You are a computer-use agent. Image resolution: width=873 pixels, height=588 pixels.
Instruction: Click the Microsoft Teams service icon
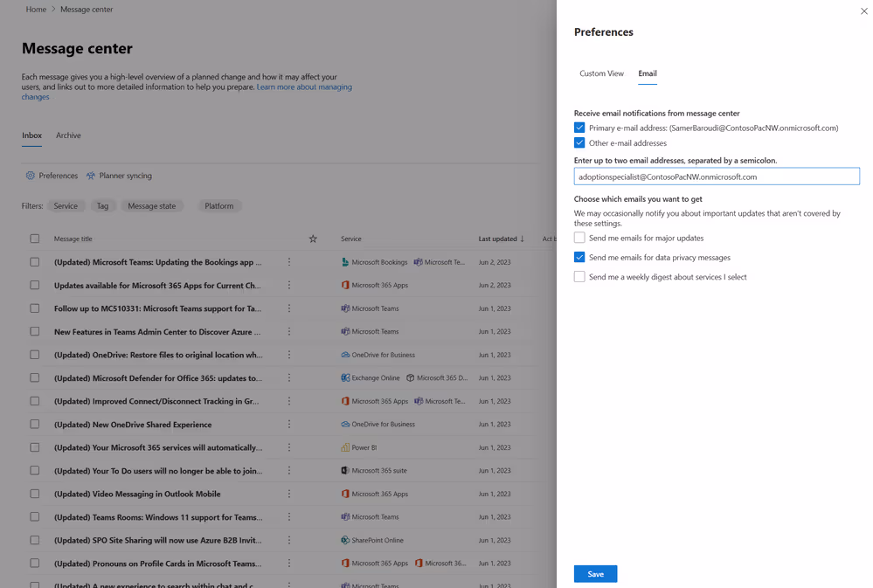[x=344, y=308]
